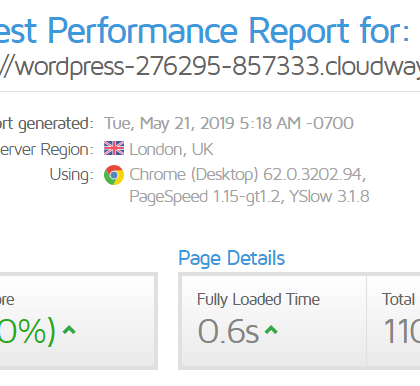Click the green arrow beside 0.6s
This screenshot has height=386, width=420.
click(271, 330)
